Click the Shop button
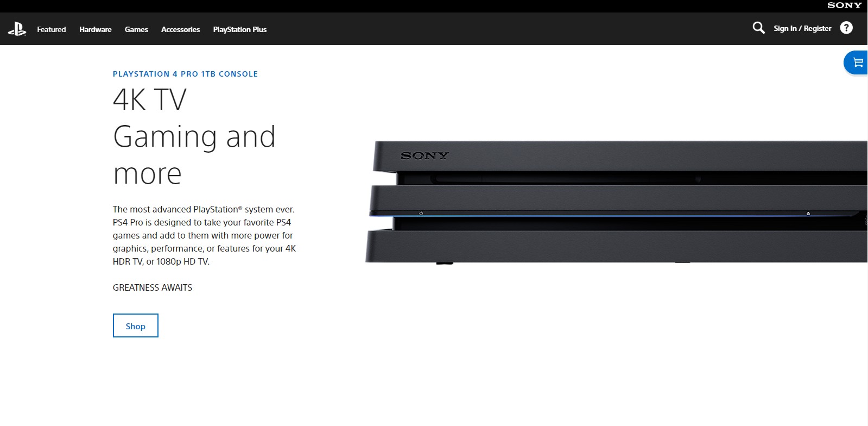 point(136,325)
